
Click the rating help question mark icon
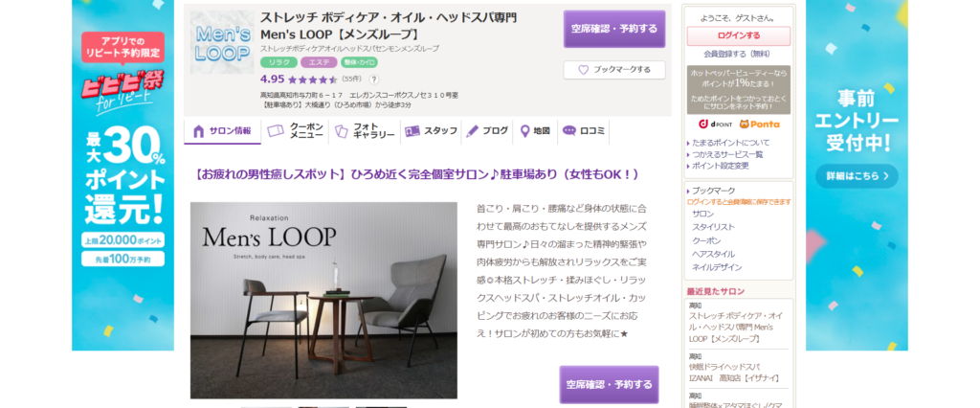374,79
